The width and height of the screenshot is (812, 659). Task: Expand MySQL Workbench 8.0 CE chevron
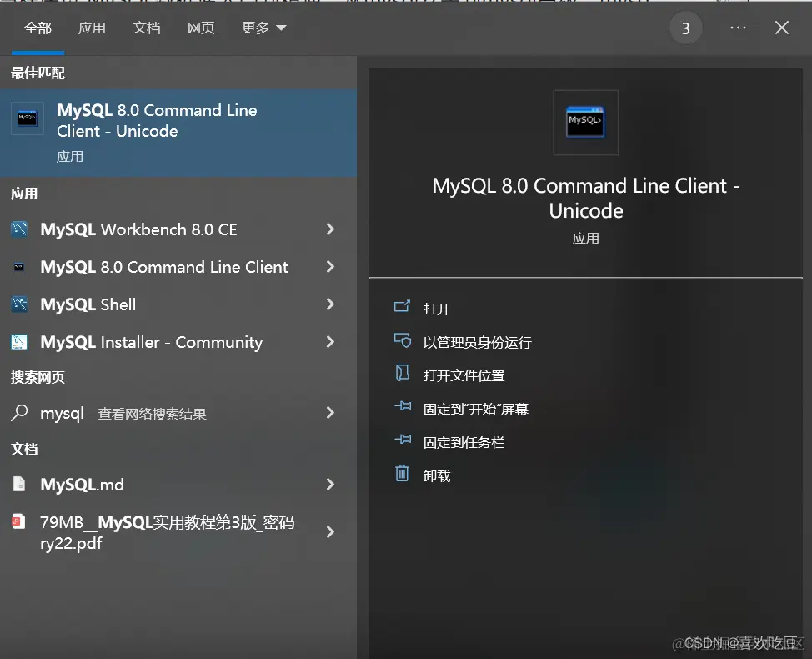[x=330, y=229]
